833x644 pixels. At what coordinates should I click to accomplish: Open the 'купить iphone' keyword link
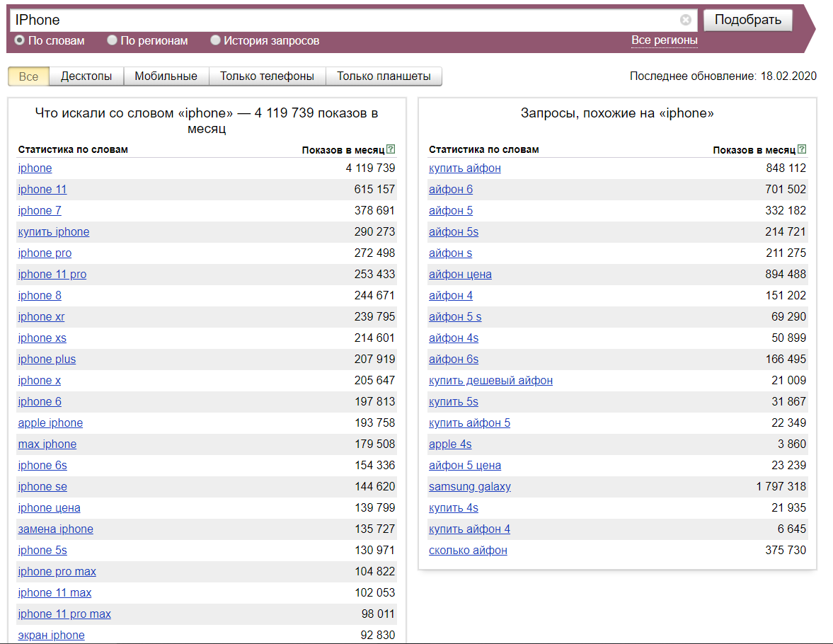click(54, 231)
